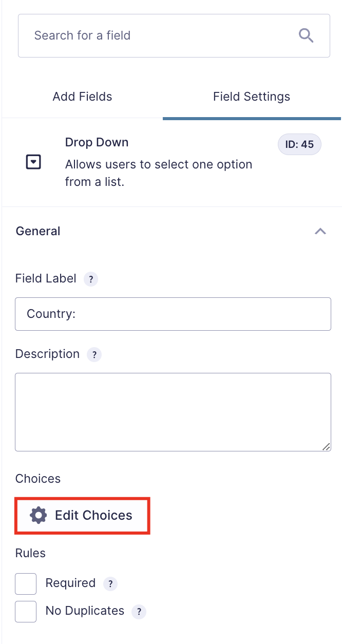Screen dimensions: 342x644
Task: Click the Description textarea resize handle
Action: [x=326, y=447]
